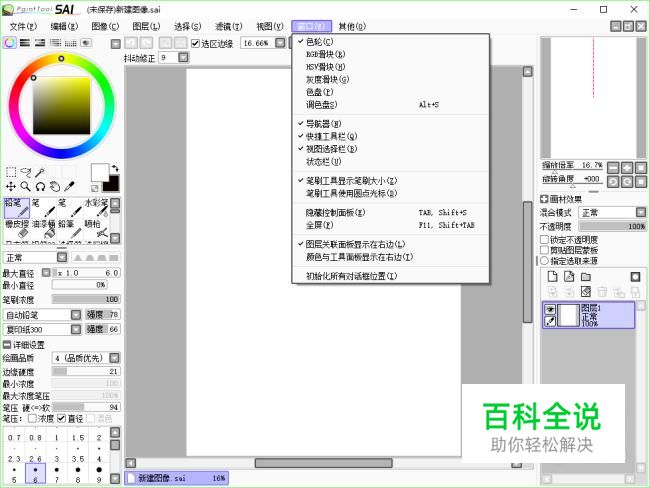Hide 图层1 with eye icon

pyautogui.click(x=550, y=309)
